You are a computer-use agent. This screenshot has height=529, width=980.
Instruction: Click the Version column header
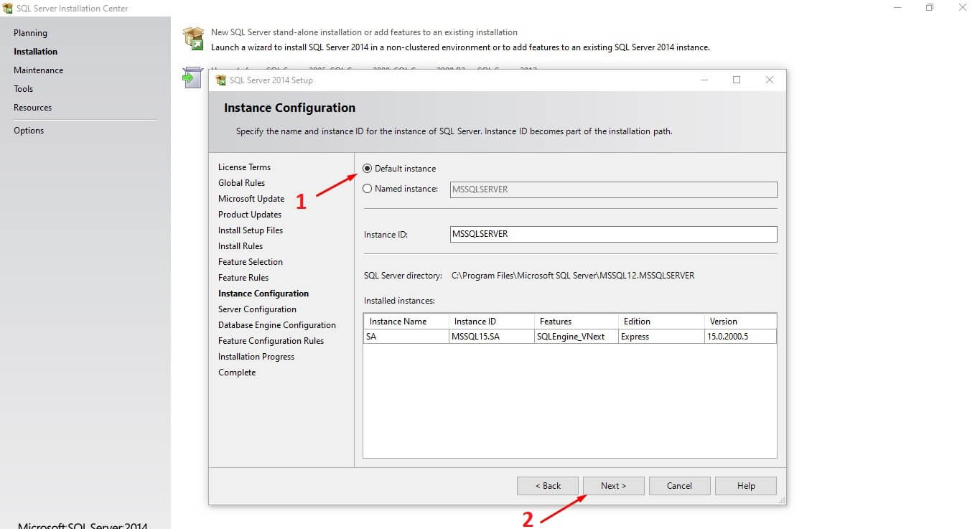[741, 322]
